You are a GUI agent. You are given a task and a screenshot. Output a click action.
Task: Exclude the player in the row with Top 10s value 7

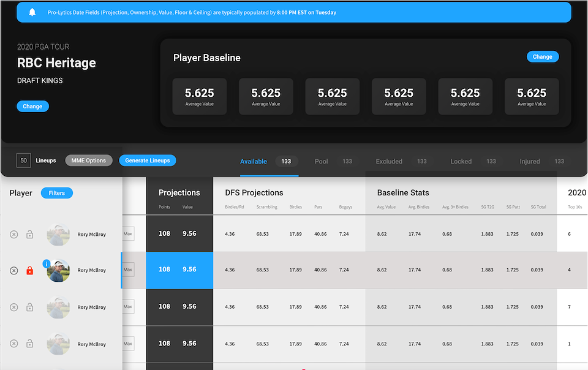pyautogui.click(x=14, y=307)
